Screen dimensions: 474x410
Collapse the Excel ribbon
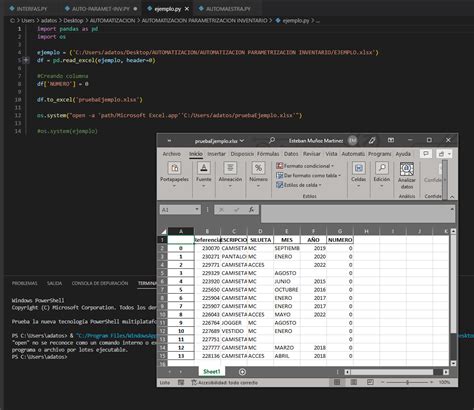coord(452,197)
